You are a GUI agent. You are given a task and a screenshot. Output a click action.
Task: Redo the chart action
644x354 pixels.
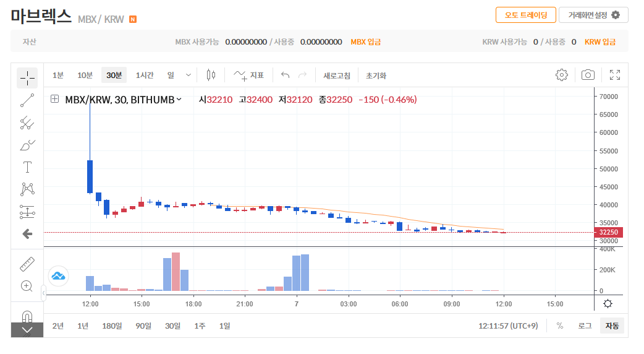point(302,75)
